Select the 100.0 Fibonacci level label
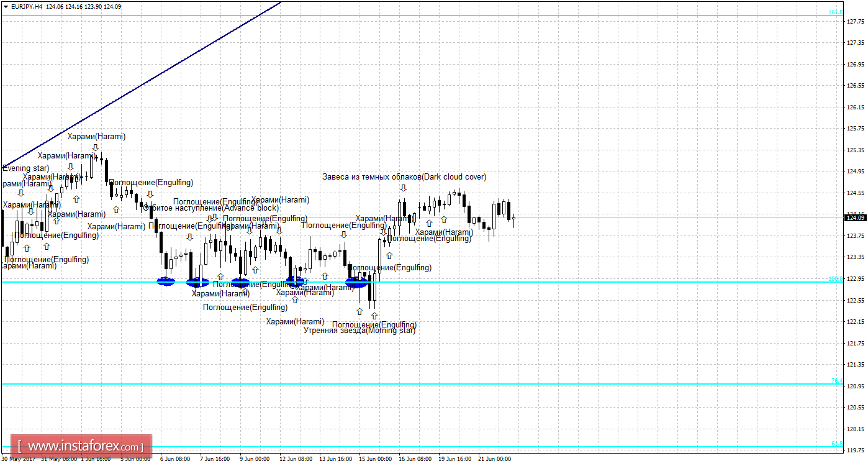The width and height of the screenshot is (868, 466). 836,279
